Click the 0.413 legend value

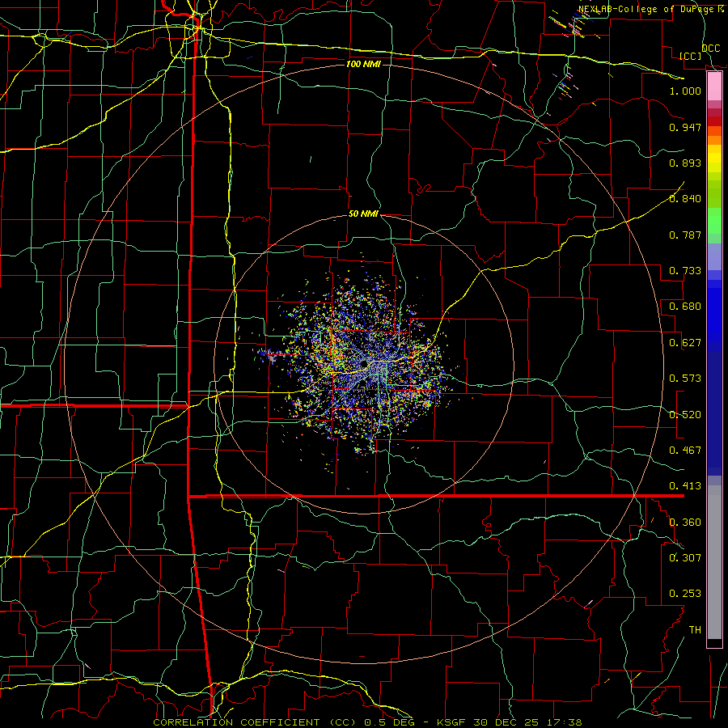coord(685,486)
